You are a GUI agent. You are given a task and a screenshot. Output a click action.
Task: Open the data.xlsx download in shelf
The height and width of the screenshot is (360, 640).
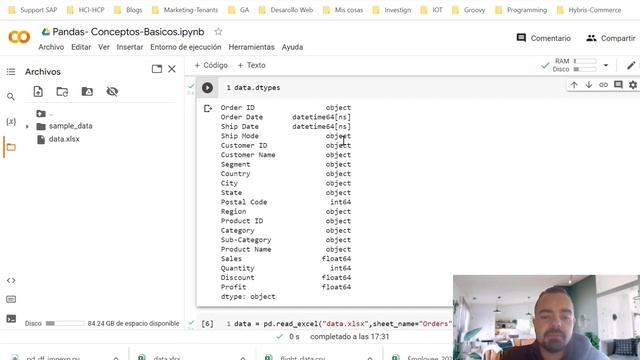click(x=167, y=358)
